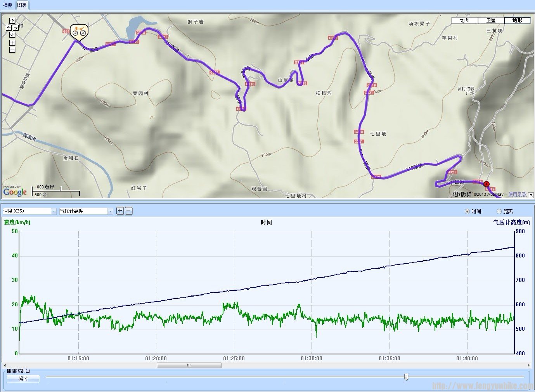Open the 使用条款 terms link

517,195
